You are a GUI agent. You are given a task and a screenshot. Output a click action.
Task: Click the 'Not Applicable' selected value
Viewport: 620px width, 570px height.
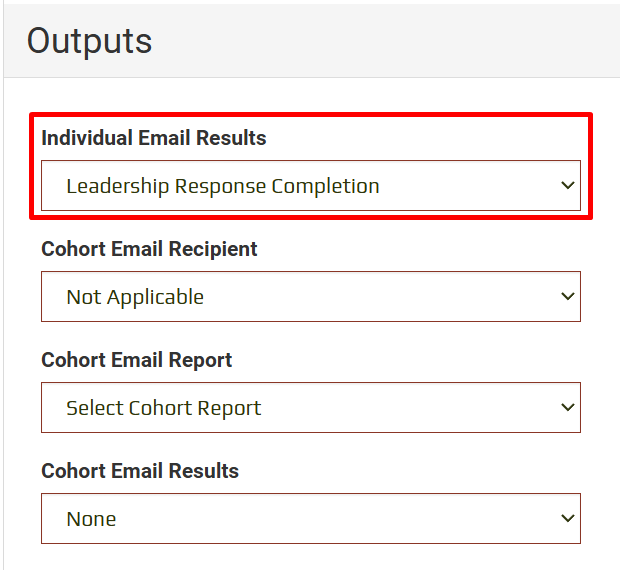pyautogui.click(x=135, y=297)
